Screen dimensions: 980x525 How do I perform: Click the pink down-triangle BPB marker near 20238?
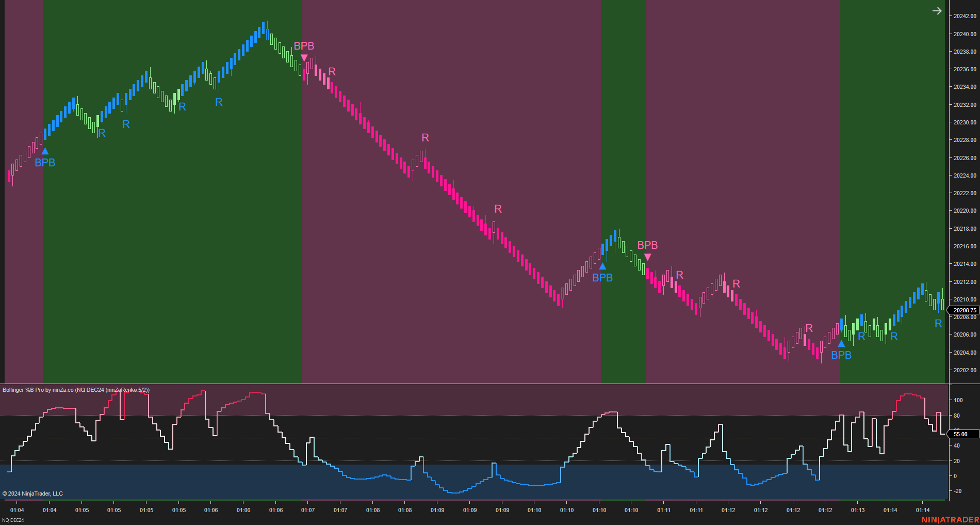[x=304, y=58]
